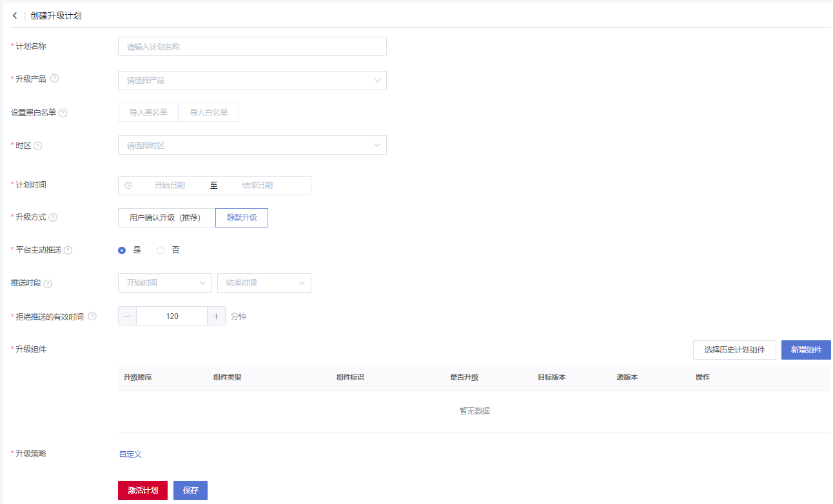Choose 用户确认升级 (推荐) upgrade mode
The width and height of the screenshot is (833, 504).
(165, 218)
